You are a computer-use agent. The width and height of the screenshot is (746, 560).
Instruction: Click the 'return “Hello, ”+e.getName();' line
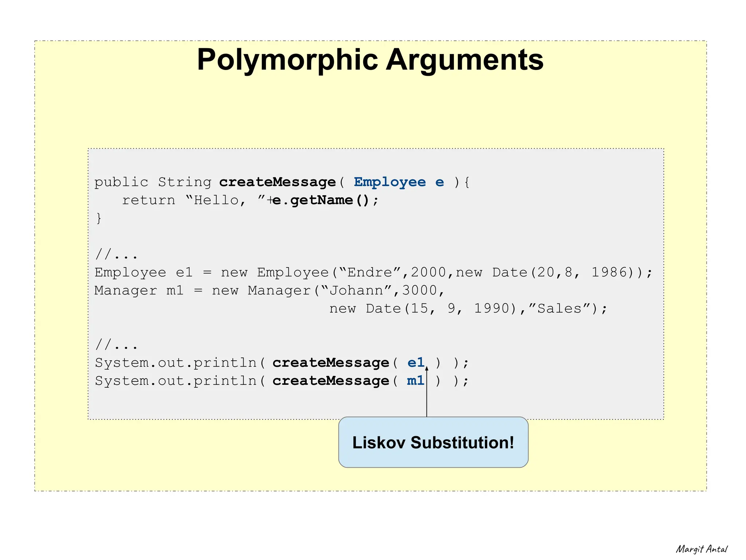coord(250,200)
